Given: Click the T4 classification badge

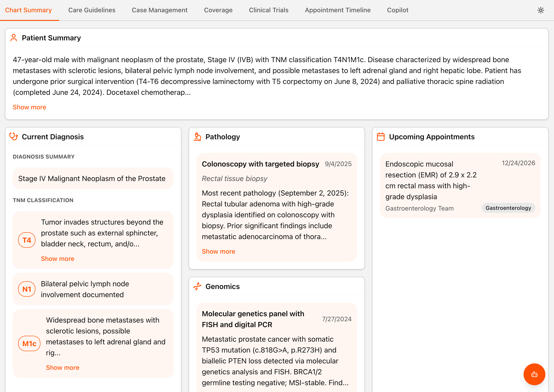Looking at the screenshot, I should pyautogui.click(x=27, y=240).
